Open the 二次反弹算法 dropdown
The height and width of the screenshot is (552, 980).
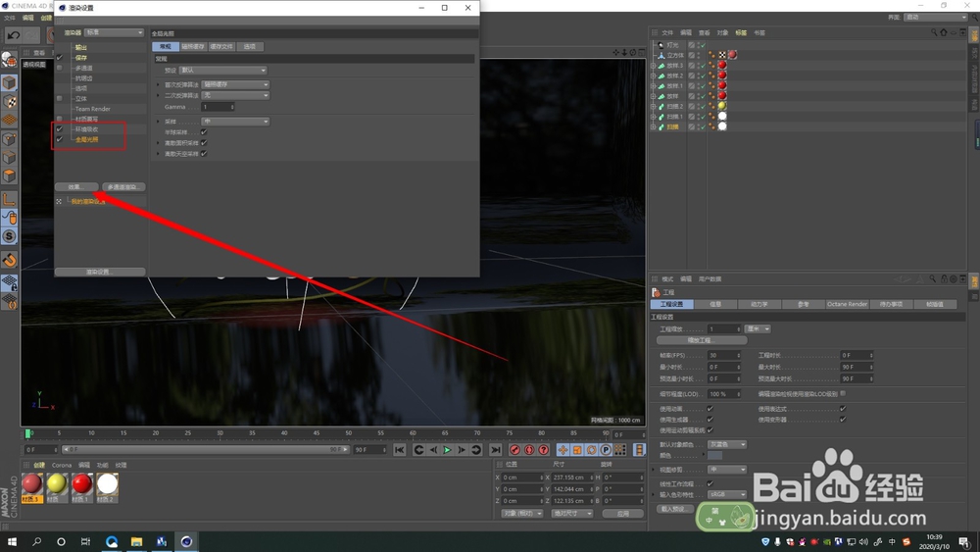[235, 96]
